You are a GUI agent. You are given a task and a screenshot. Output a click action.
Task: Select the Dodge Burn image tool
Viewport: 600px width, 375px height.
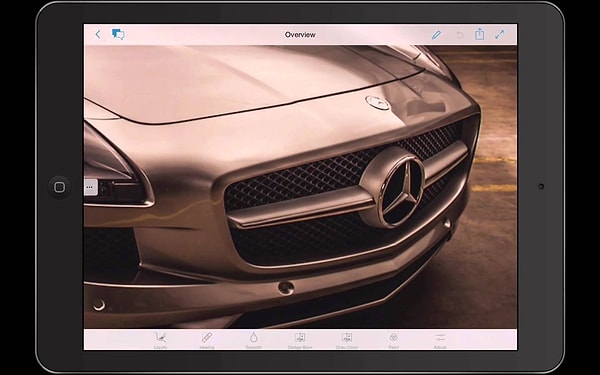[x=300, y=340]
